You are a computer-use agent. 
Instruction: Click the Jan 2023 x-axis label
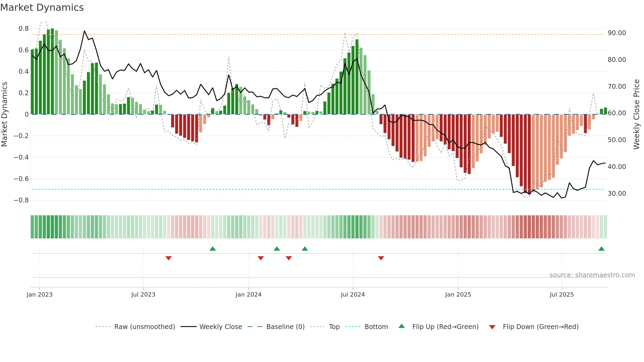coord(40,294)
